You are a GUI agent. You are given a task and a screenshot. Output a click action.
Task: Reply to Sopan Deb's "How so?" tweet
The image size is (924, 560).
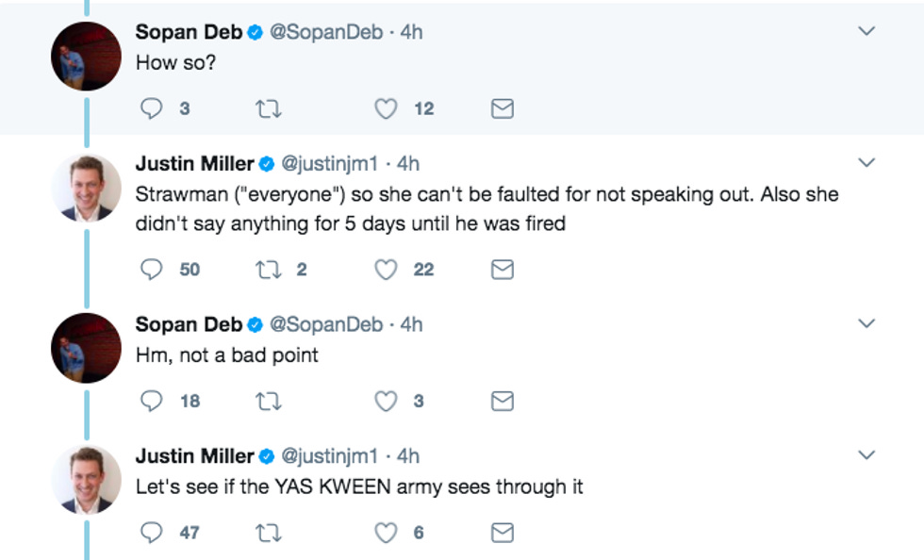152,109
